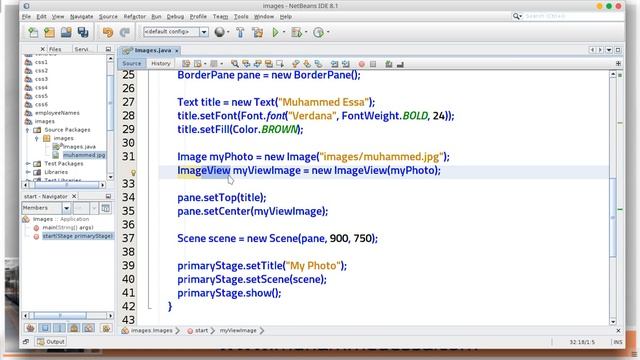Screen dimensions: 640x360
Task: Open the Debug Project dropdown arrow
Action: click(306, 32)
